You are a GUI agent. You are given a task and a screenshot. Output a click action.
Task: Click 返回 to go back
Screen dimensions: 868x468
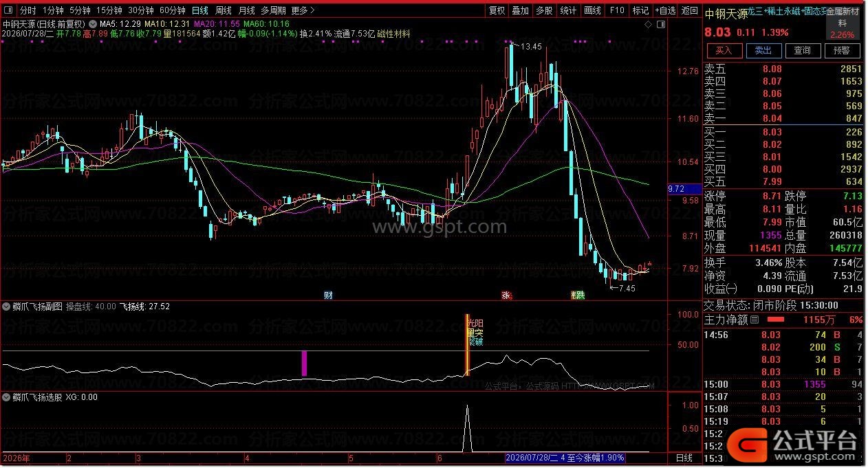(689, 10)
